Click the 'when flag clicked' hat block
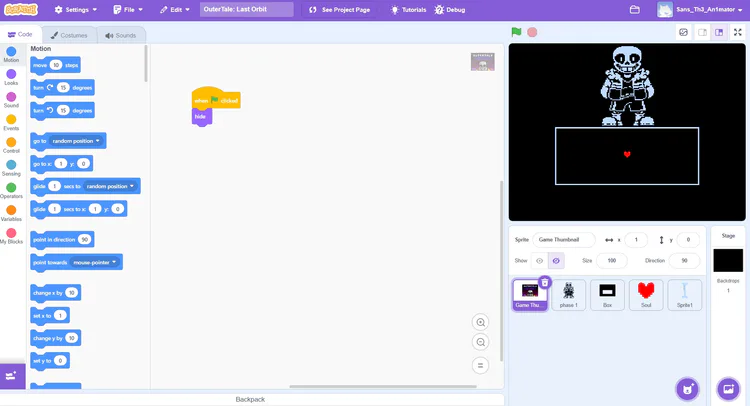 216,98
